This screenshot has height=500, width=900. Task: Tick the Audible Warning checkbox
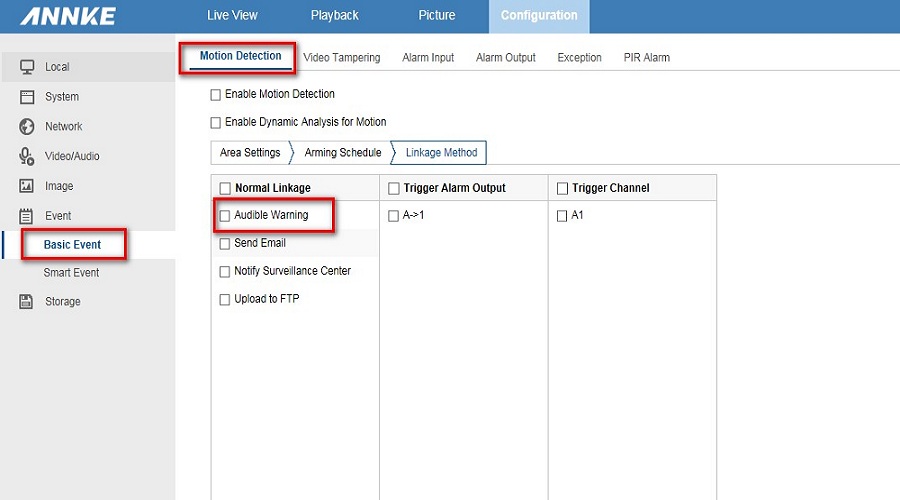click(224, 216)
